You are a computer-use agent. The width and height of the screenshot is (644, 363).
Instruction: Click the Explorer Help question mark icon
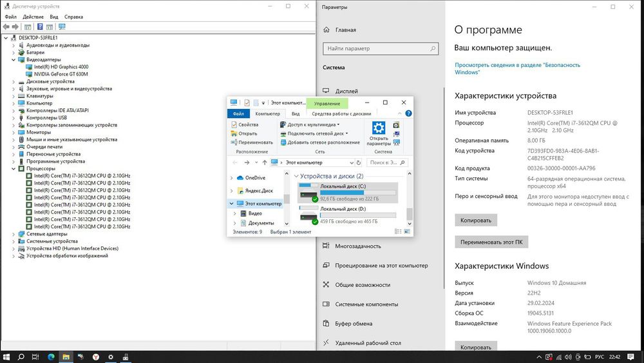[x=408, y=113]
